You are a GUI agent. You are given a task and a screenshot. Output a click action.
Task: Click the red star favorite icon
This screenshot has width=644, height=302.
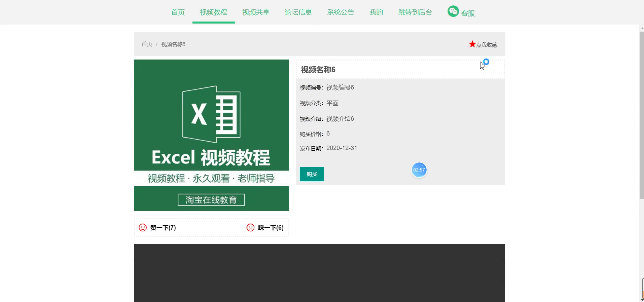(x=472, y=44)
